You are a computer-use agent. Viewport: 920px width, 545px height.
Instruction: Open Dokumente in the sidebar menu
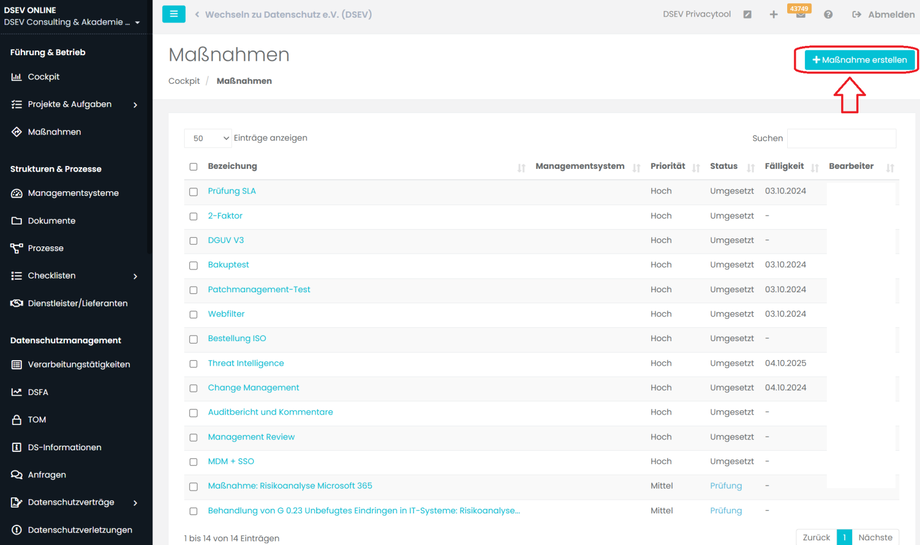coord(51,221)
